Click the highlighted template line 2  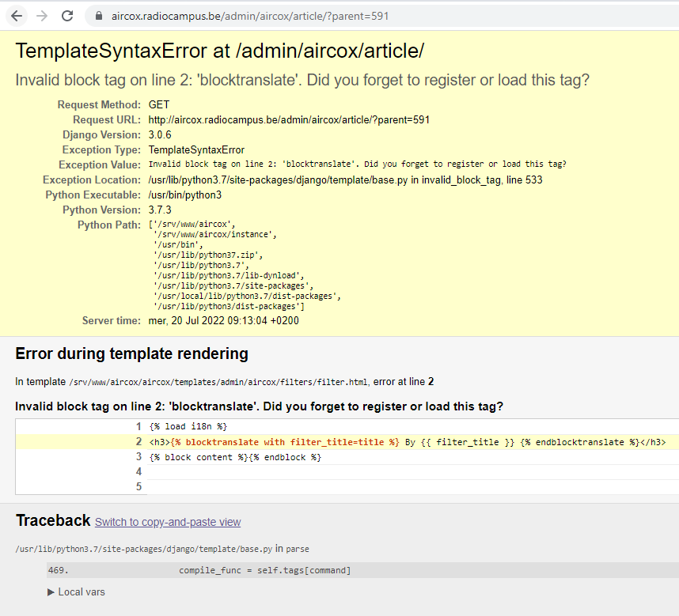coord(407,442)
